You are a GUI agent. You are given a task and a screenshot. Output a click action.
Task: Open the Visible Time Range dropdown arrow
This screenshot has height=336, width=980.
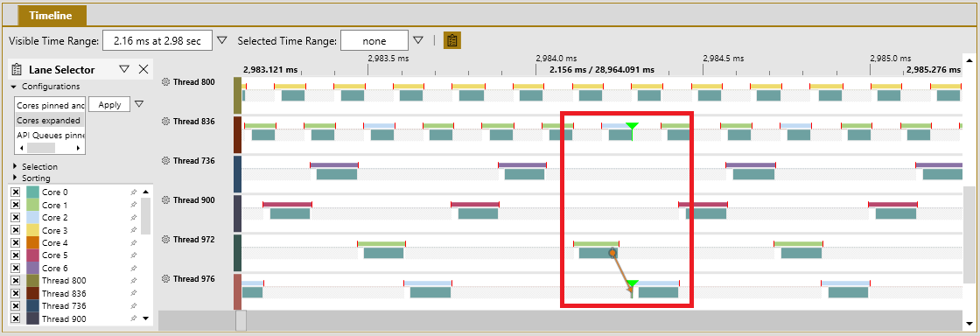pyautogui.click(x=221, y=41)
